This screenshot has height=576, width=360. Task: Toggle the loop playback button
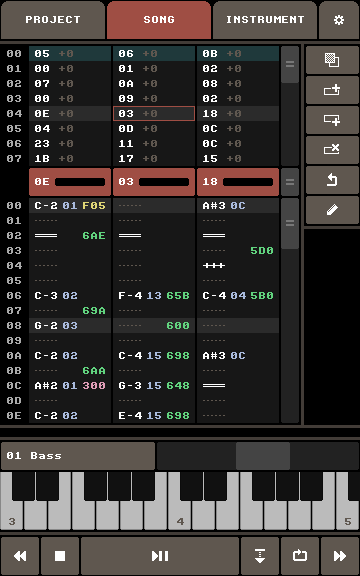[300, 556]
